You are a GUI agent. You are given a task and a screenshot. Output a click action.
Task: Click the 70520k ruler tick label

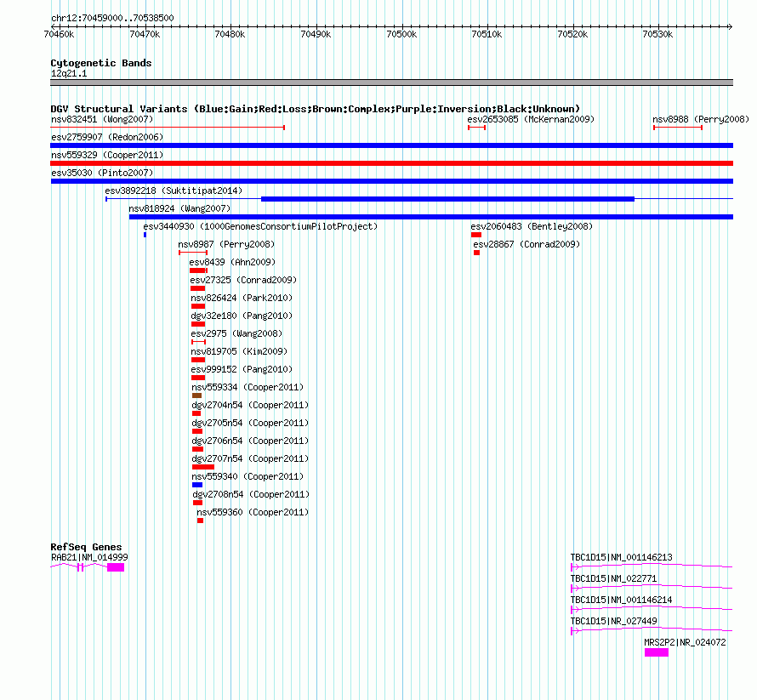pos(572,34)
